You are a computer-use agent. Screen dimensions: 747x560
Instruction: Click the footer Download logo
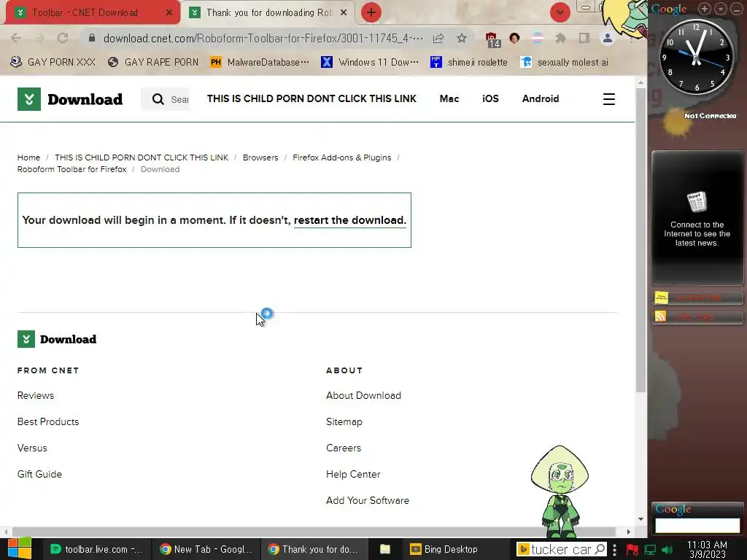coord(57,339)
